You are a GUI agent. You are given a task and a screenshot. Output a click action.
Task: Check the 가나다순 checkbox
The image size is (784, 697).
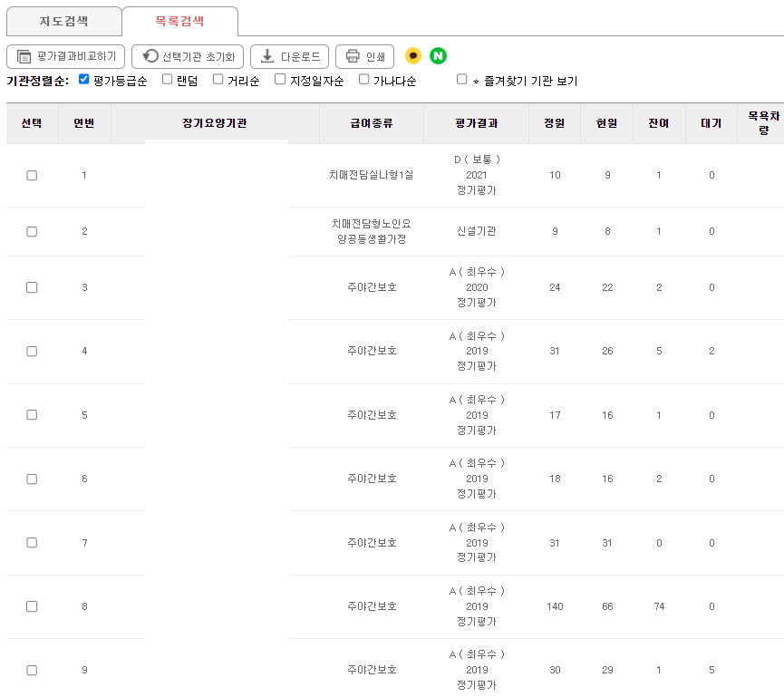click(x=363, y=80)
